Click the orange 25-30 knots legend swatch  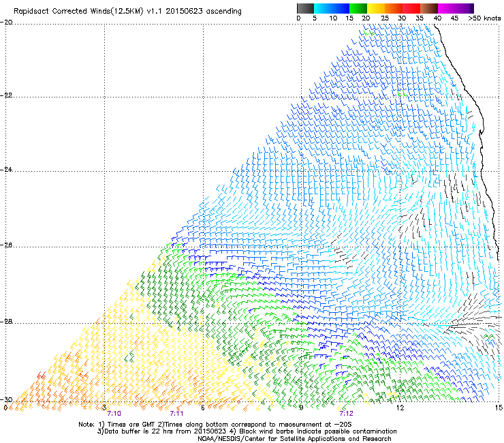point(394,8)
